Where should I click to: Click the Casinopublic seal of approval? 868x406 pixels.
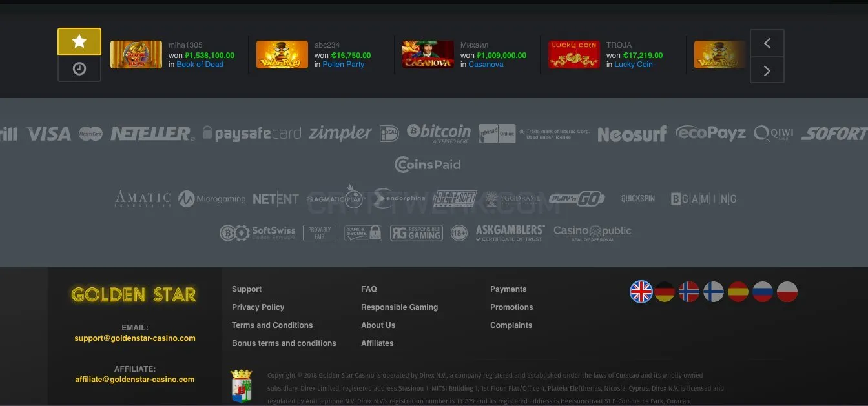coord(592,233)
